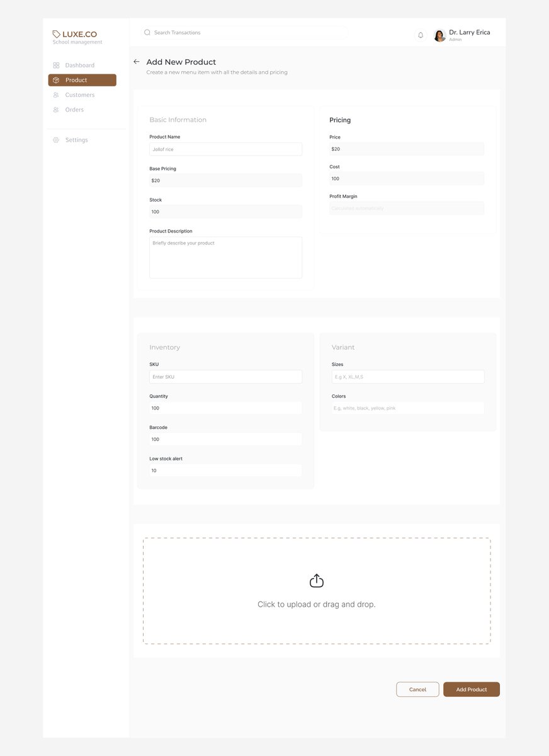Click the Add Product button

(x=472, y=689)
